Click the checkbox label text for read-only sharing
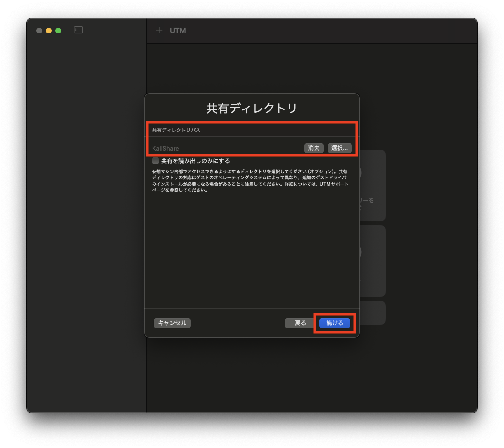This screenshot has height=448, width=504. (197, 161)
